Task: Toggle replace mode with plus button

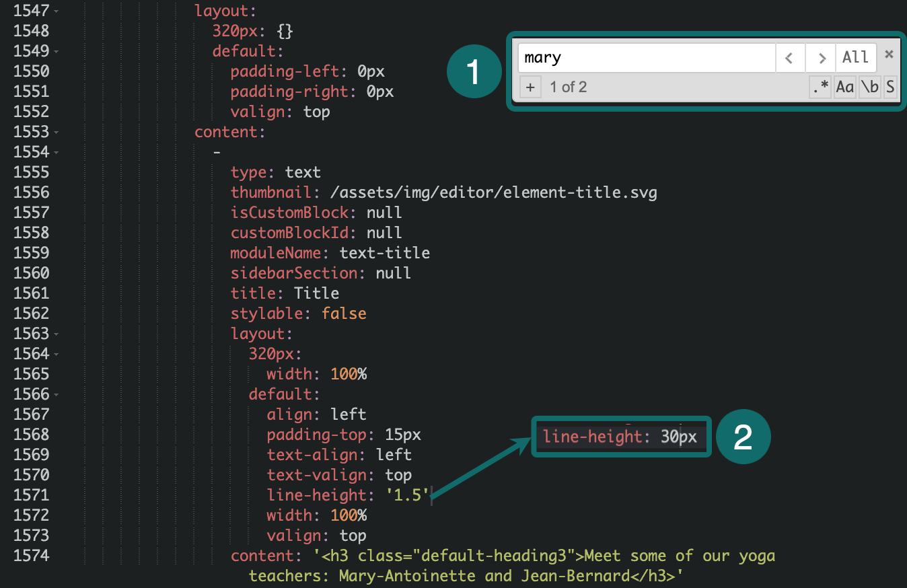Action: pyautogui.click(x=530, y=87)
